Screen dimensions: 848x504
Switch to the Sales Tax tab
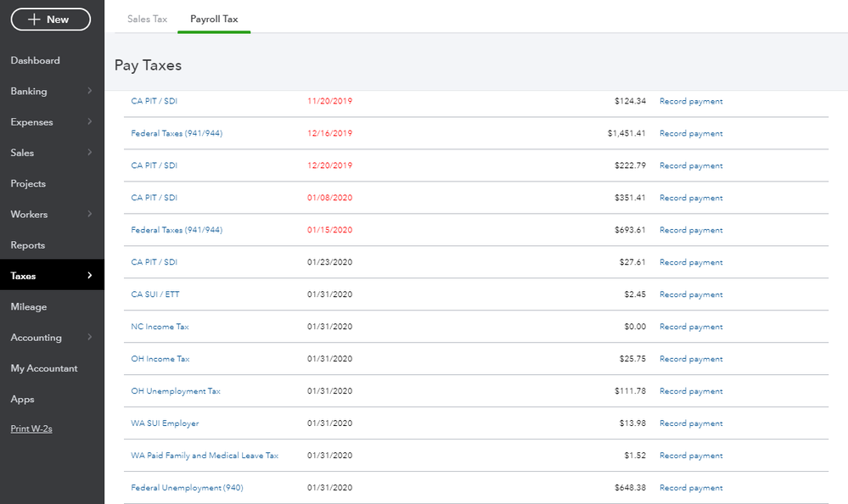tap(147, 19)
